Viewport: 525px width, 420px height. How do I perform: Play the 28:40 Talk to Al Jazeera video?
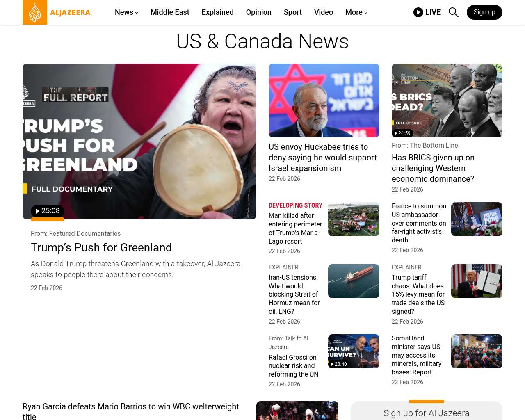click(x=339, y=364)
